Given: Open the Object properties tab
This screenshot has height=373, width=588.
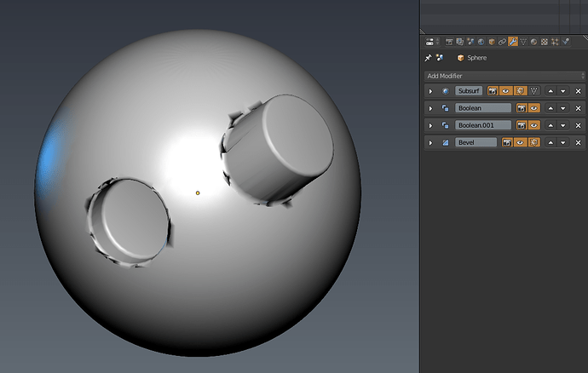Looking at the screenshot, I should [x=492, y=42].
